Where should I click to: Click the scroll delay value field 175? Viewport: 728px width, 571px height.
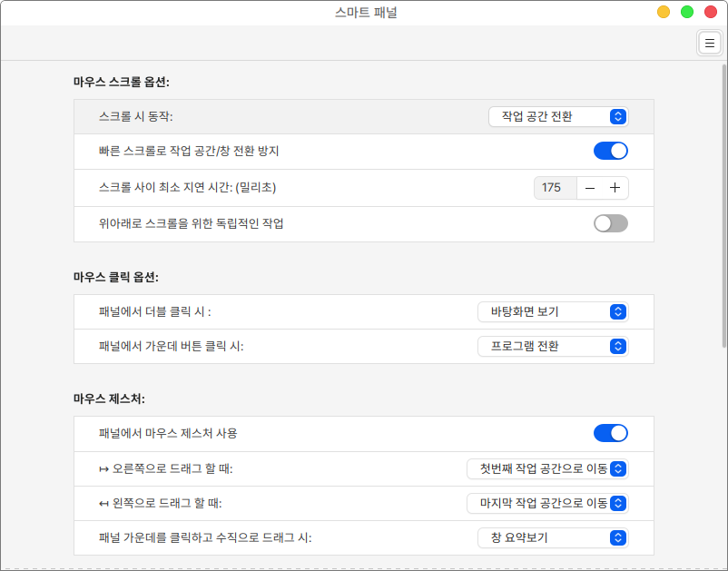553,188
